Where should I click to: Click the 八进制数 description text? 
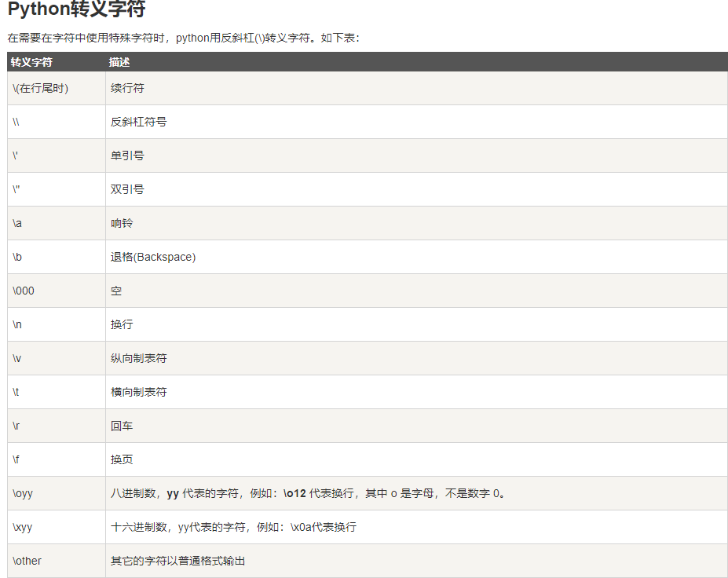click(x=308, y=493)
